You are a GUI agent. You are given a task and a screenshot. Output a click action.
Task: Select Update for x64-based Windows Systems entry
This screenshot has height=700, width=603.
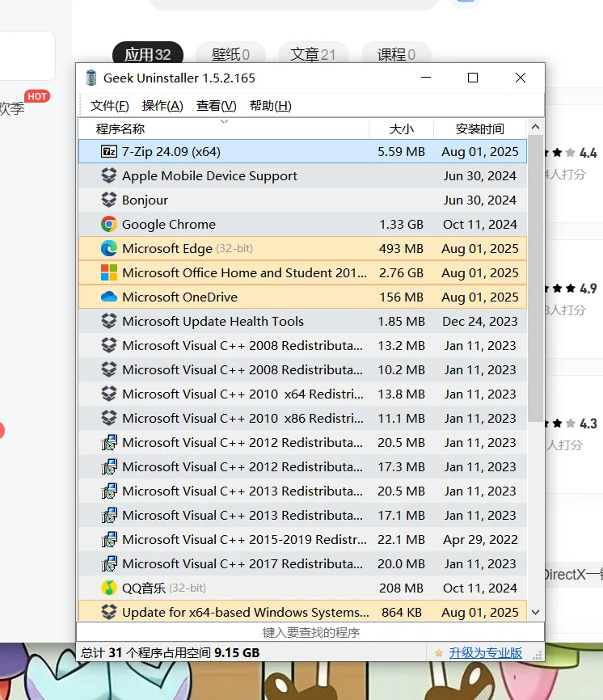(x=302, y=611)
